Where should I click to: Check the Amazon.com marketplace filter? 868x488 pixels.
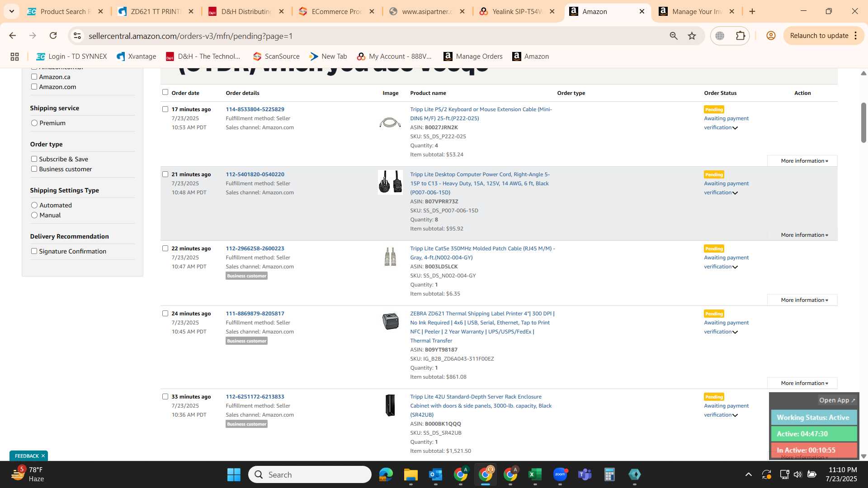pos(34,87)
